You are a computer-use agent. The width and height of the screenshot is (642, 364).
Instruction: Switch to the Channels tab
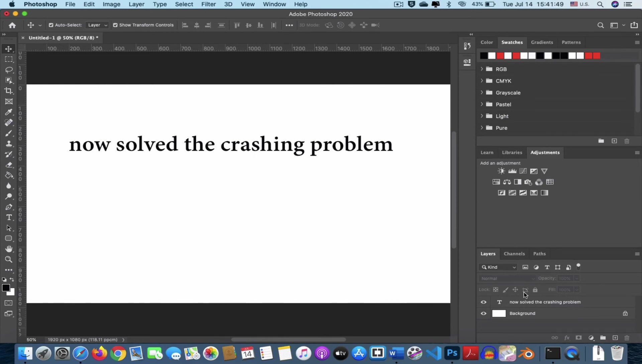point(514,254)
